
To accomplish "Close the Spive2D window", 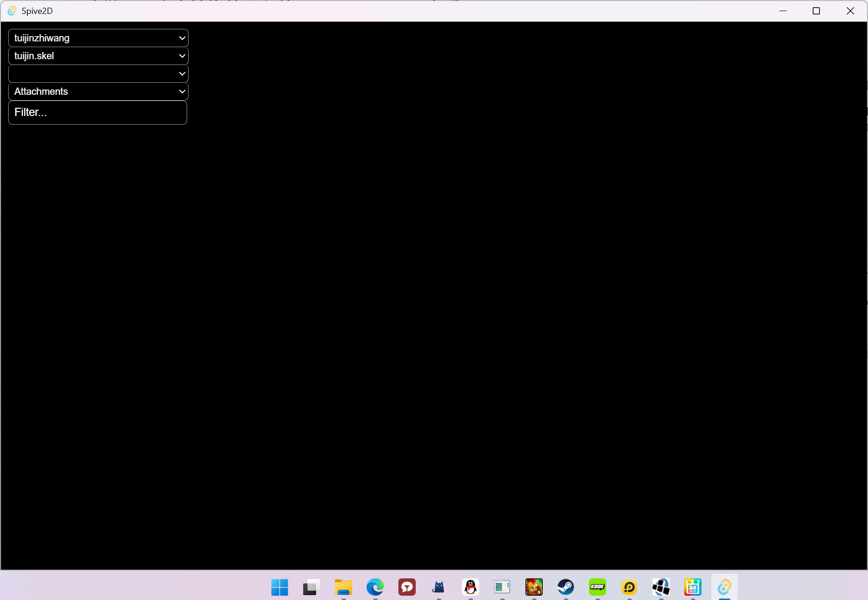I will coord(850,11).
